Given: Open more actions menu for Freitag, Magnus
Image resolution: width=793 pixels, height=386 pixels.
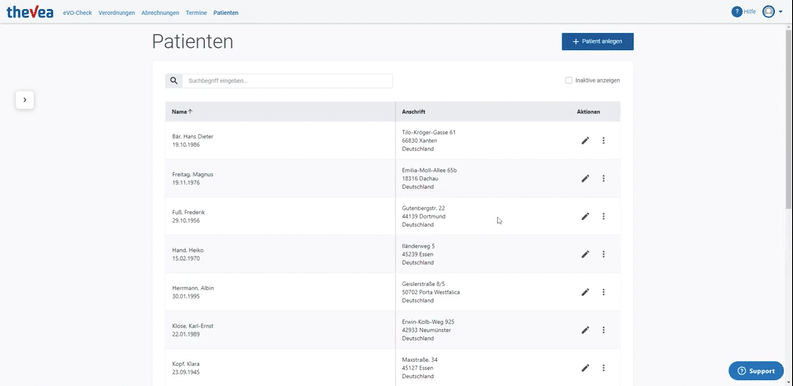Looking at the screenshot, I should (x=603, y=179).
